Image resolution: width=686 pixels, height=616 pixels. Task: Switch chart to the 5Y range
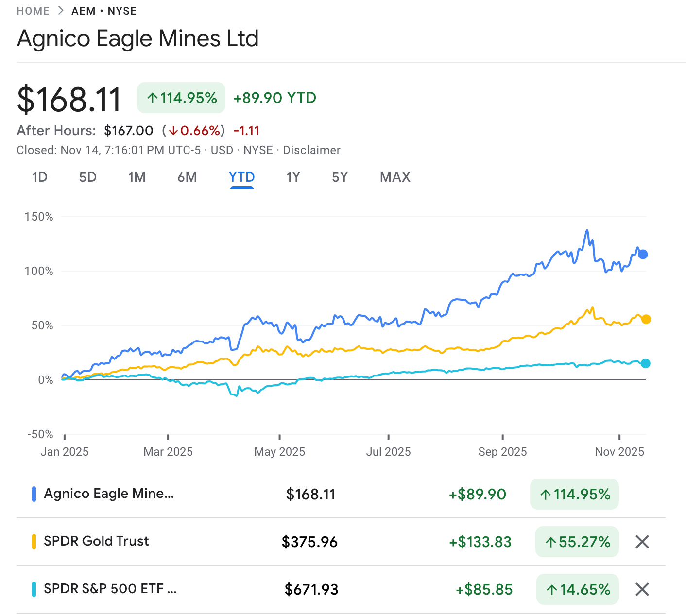tap(340, 177)
